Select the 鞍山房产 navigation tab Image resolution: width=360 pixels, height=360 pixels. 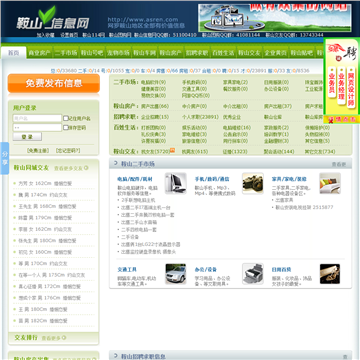click(171, 53)
